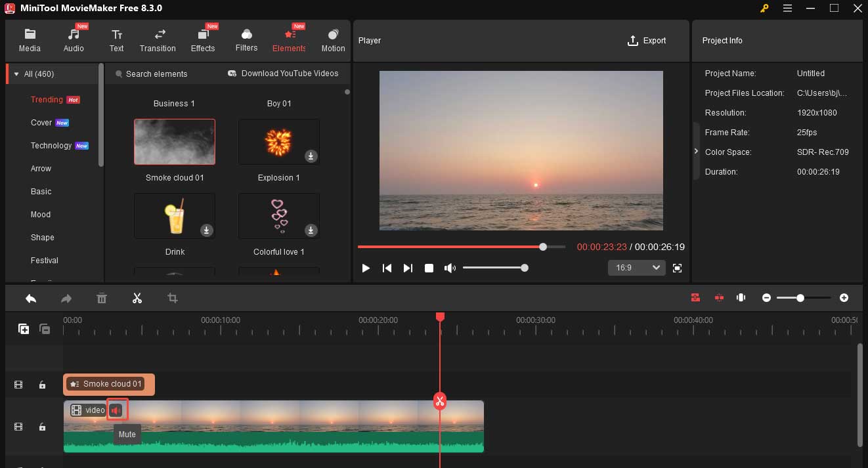868x468 pixels.
Task: Click the zoom to fit timeline icon
Action: point(741,298)
